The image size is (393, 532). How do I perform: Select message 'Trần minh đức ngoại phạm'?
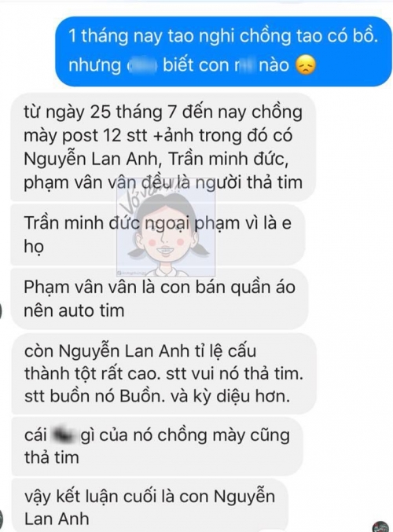click(158, 235)
